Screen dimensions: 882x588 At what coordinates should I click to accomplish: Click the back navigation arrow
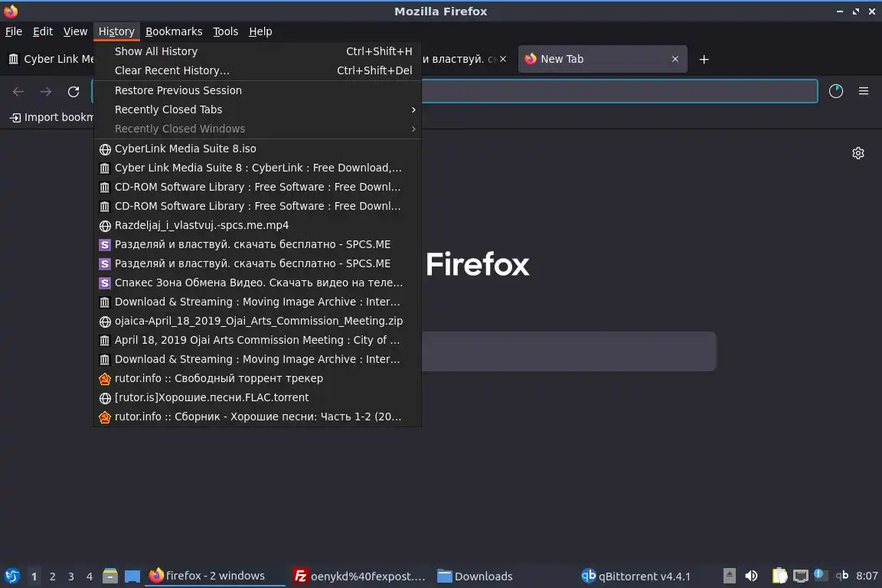click(18, 92)
